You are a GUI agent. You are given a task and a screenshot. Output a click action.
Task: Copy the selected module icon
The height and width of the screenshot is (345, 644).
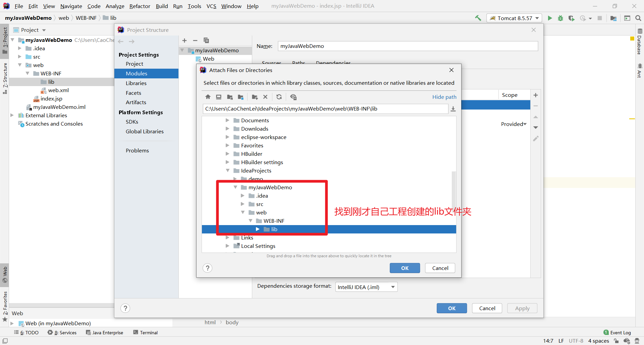[x=206, y=41]
